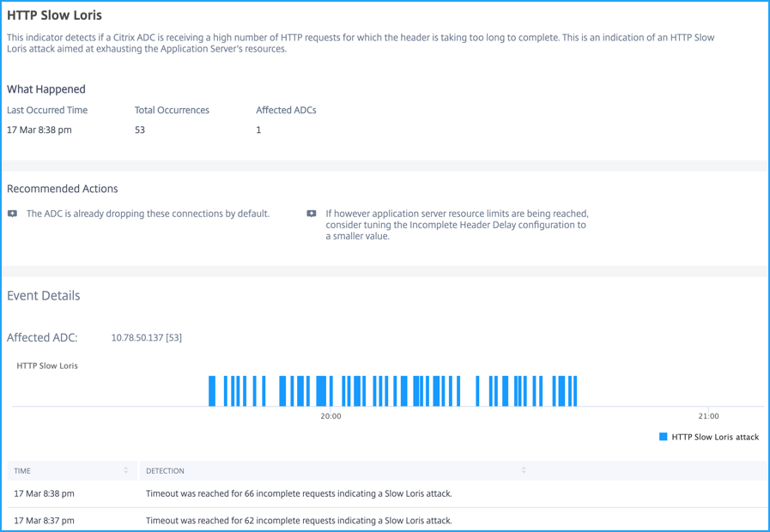Image resolution: width=770 pixels, height=532 pixels.
Task: Click the first recommended action comment icon
Action: click(12, 214)
